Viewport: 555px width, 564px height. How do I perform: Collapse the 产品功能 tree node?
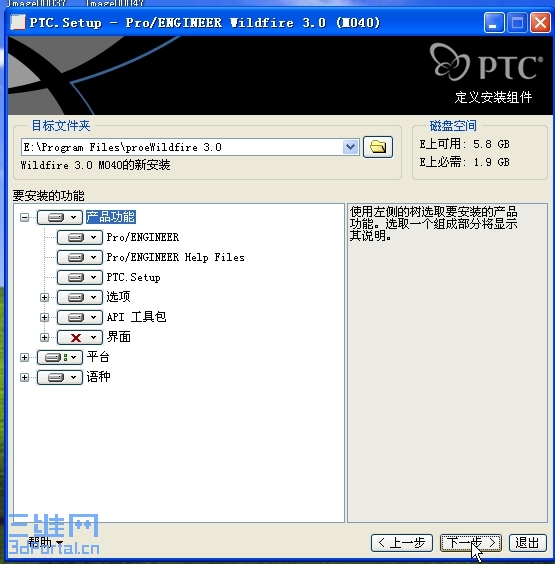24,217
